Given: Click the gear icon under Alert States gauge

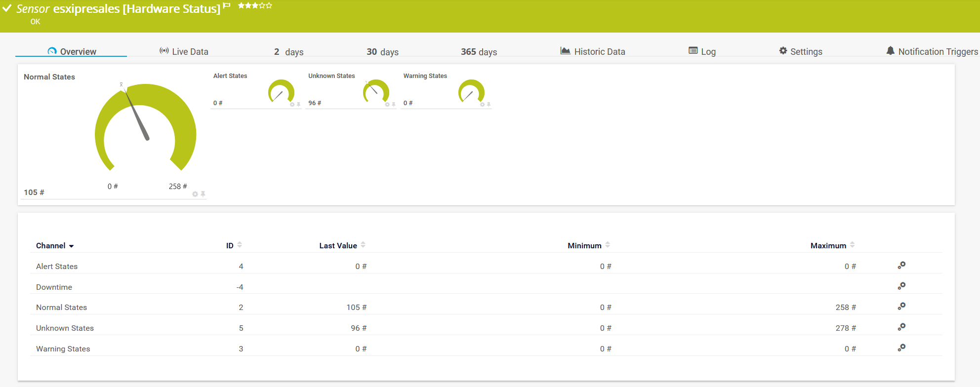Looking at the screenshot, I should coord(292,105).
